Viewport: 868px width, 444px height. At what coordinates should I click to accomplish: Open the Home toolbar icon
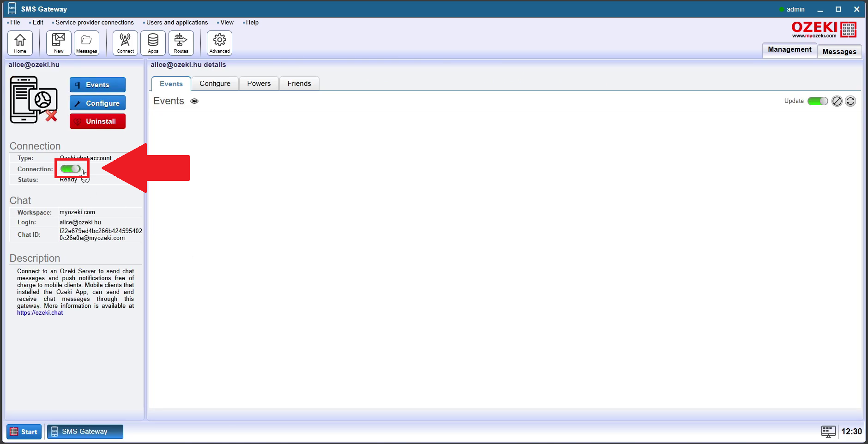(20, 43)
